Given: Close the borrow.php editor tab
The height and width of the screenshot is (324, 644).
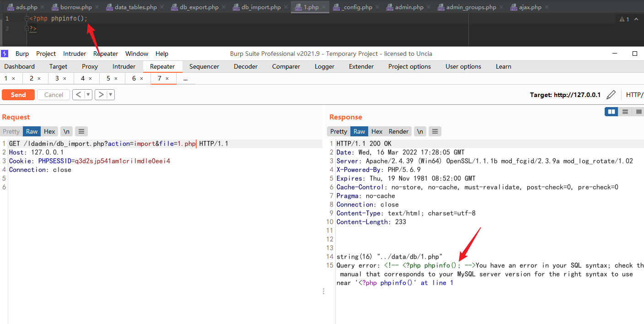Looking at the screenshot, I should pos(97,7).
